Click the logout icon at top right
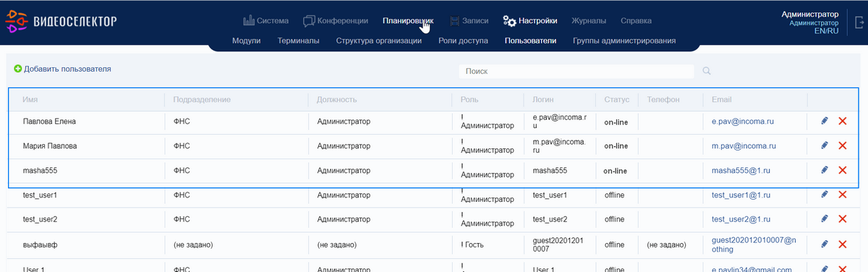 tap(859, 22)
